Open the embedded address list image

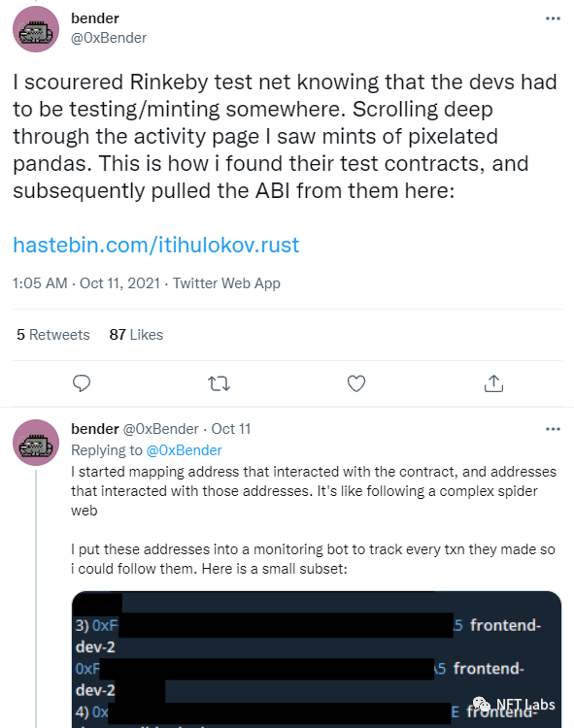coord(317,659)
